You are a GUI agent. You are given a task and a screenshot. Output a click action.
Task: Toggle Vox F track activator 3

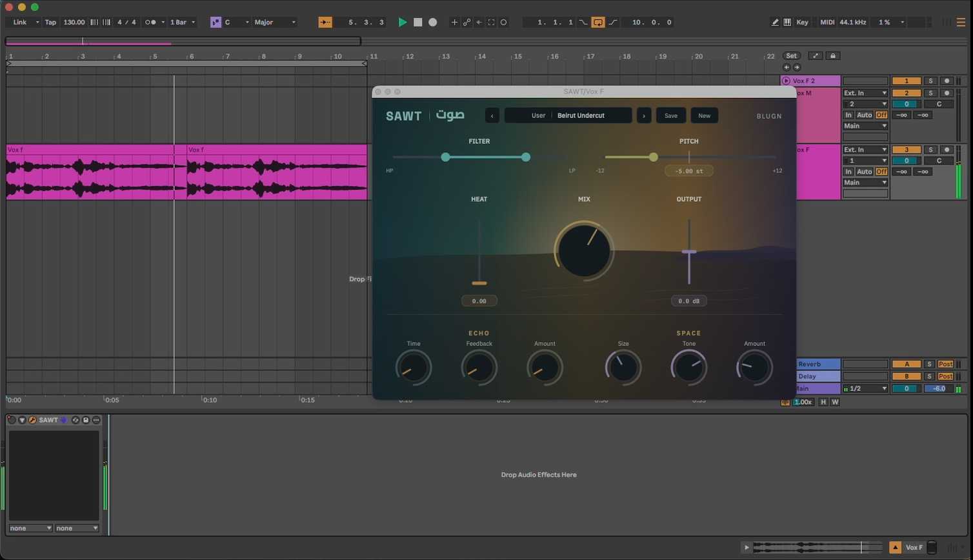907,150
